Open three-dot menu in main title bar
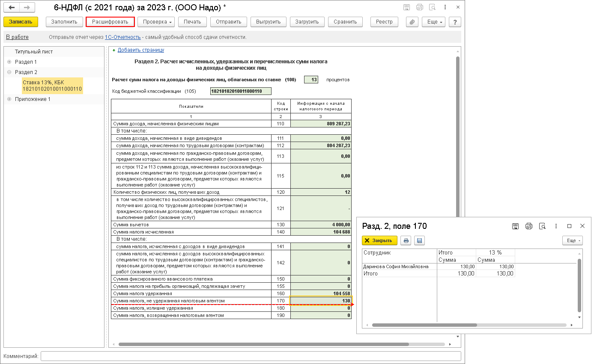 445,8
